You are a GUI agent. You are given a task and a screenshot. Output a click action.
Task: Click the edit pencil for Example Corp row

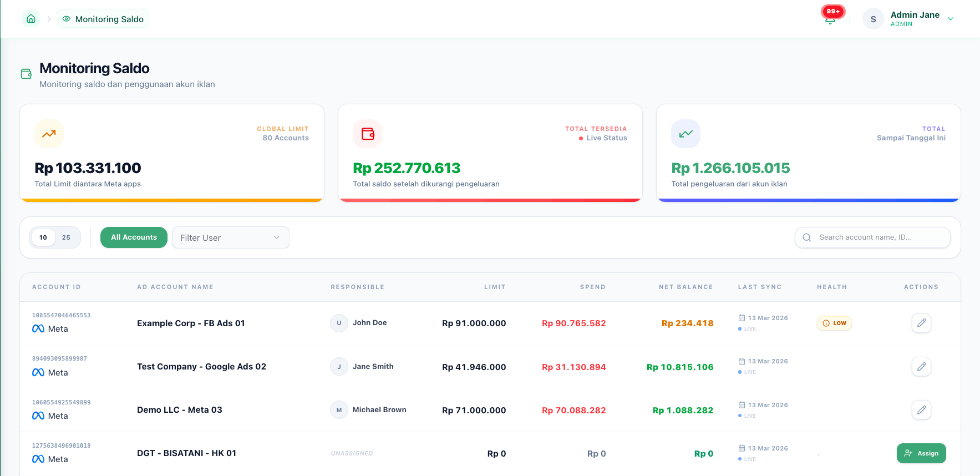point(921,323)
